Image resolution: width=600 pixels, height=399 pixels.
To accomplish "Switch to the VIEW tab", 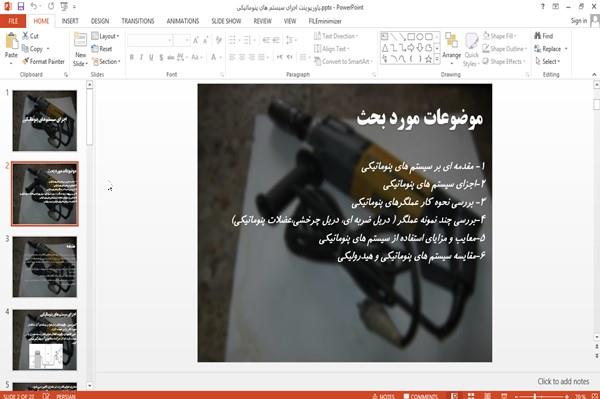I will point(290,21).
